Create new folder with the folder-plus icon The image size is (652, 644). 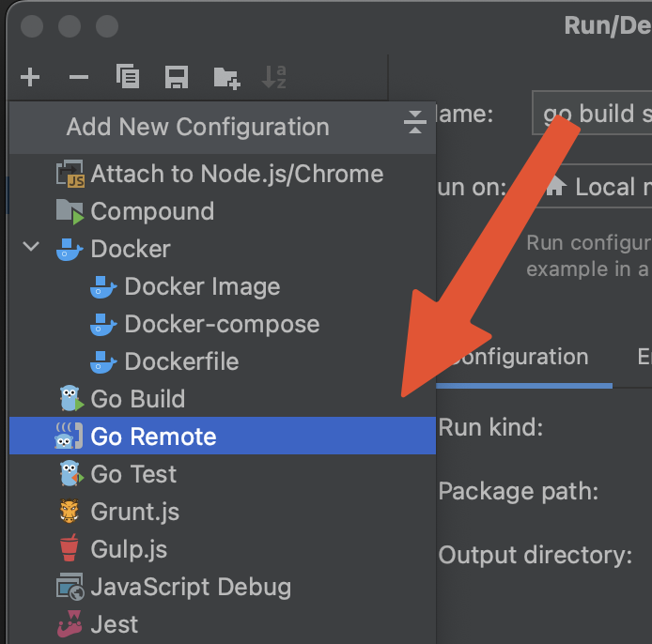(x=226, y=78)
